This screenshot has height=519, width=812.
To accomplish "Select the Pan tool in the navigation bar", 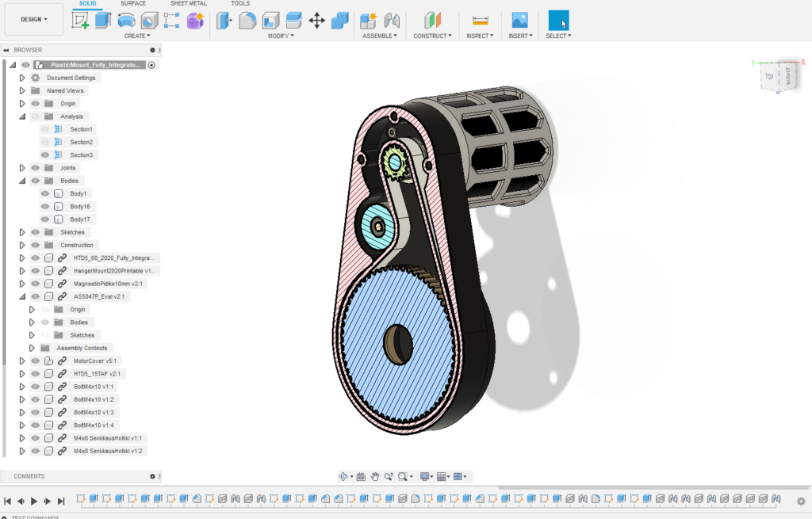I will click(x=374, y=477).
